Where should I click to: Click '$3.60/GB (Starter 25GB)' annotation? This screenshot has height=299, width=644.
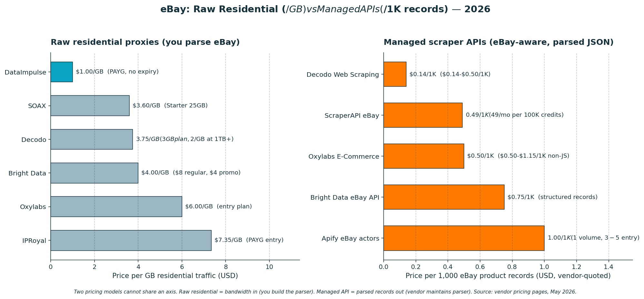click(170, 105)
